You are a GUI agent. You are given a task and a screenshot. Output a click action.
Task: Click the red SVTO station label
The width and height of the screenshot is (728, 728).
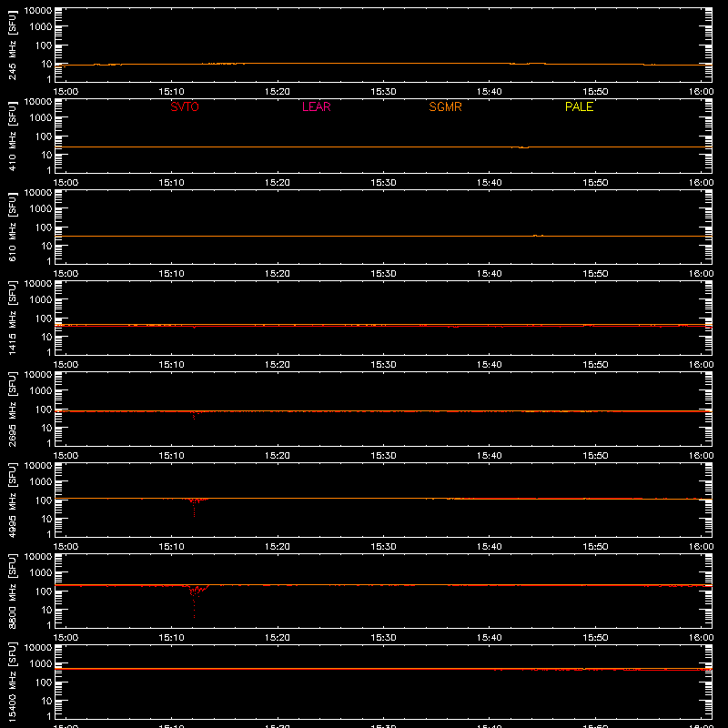[x=185, y=106]
